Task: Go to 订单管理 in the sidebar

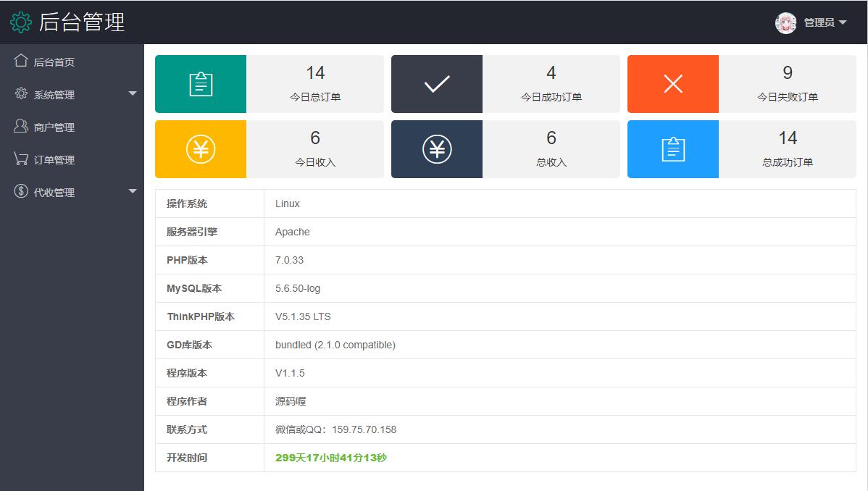Action: pos(54,160)
